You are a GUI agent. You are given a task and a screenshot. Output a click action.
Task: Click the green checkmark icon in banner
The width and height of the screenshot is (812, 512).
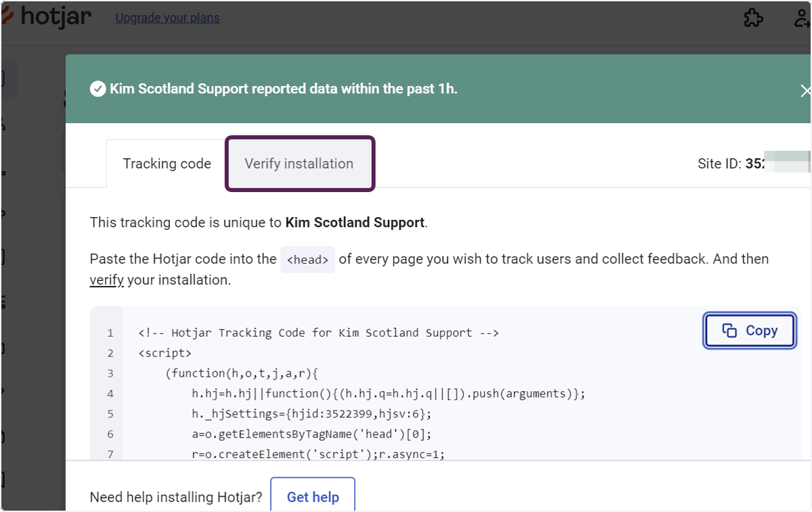[x=98, y=89]
